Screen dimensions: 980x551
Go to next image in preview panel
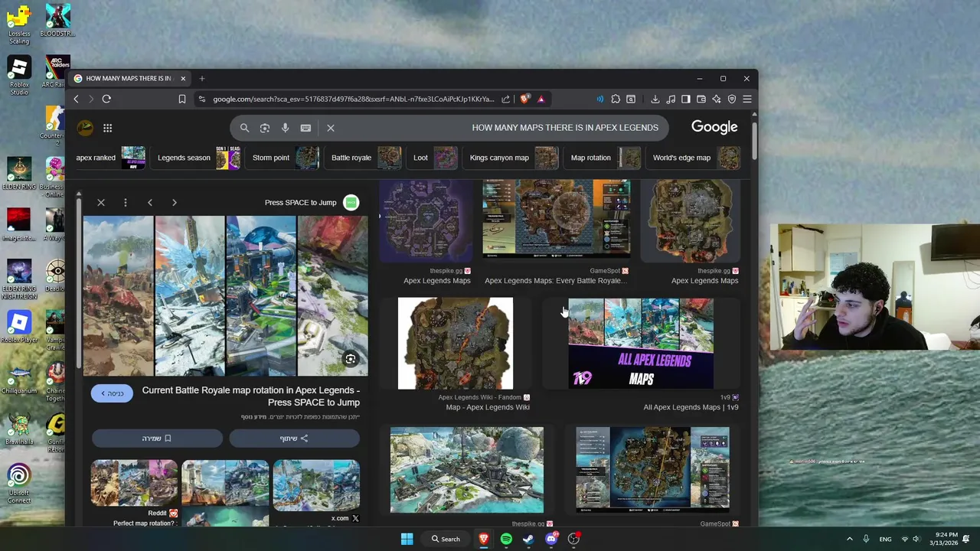175,203
